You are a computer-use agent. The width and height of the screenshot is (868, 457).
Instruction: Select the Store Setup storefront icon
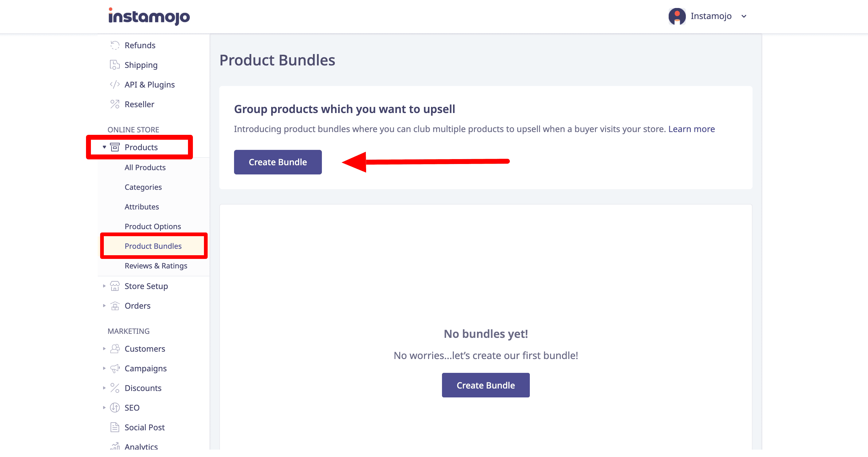[x=115, y=286]
